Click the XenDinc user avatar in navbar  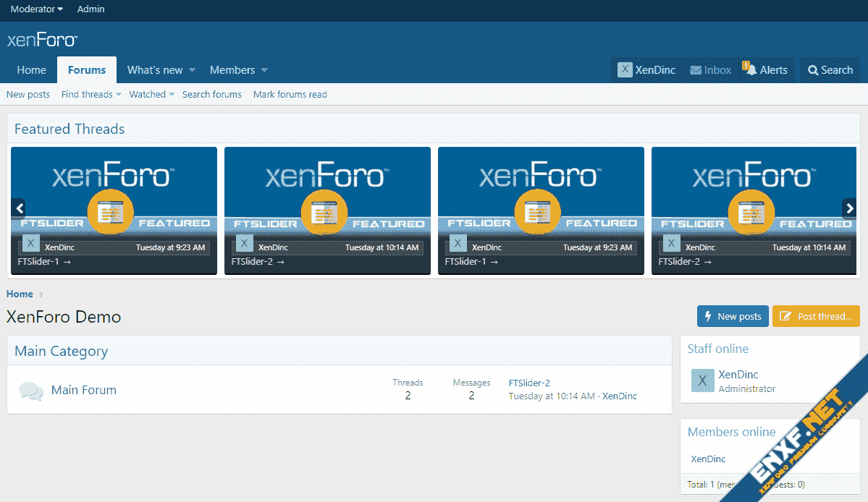click(625, 69)
